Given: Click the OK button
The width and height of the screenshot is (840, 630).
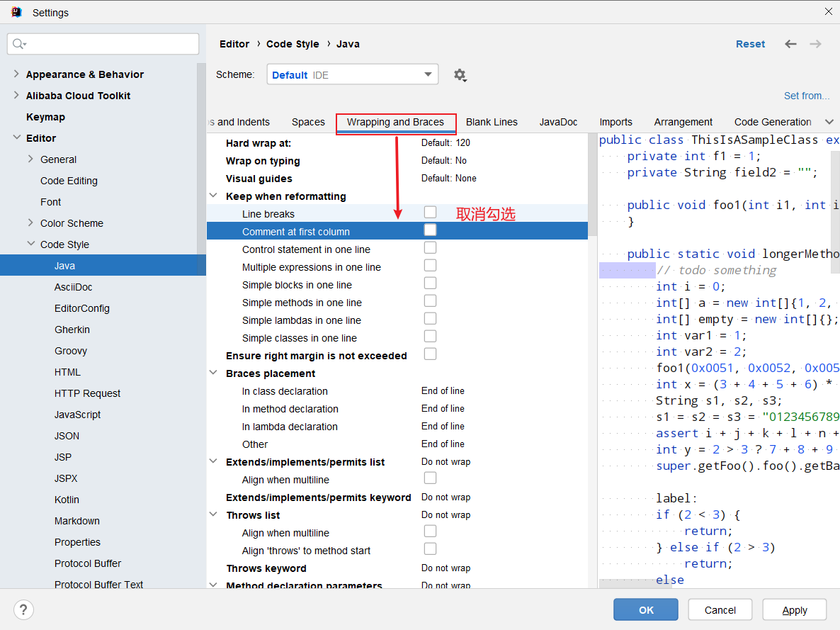Looking at the screenshot, I should [x=645, y=609].
